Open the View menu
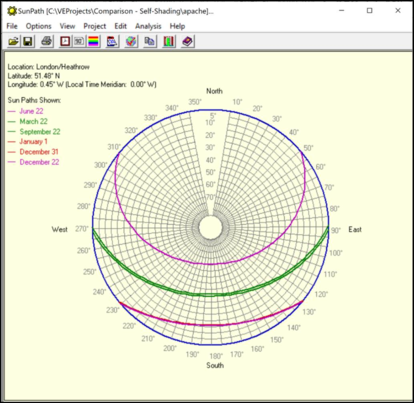This screenshot has height=403, width=414. 67,26
